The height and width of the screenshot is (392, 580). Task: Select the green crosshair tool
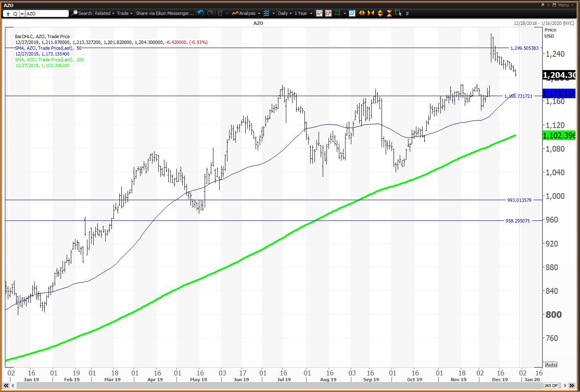(x=338, y=13)
